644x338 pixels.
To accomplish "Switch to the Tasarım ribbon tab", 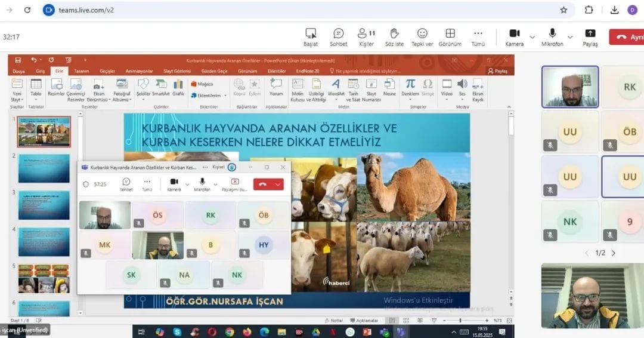I will coord(81,71).
